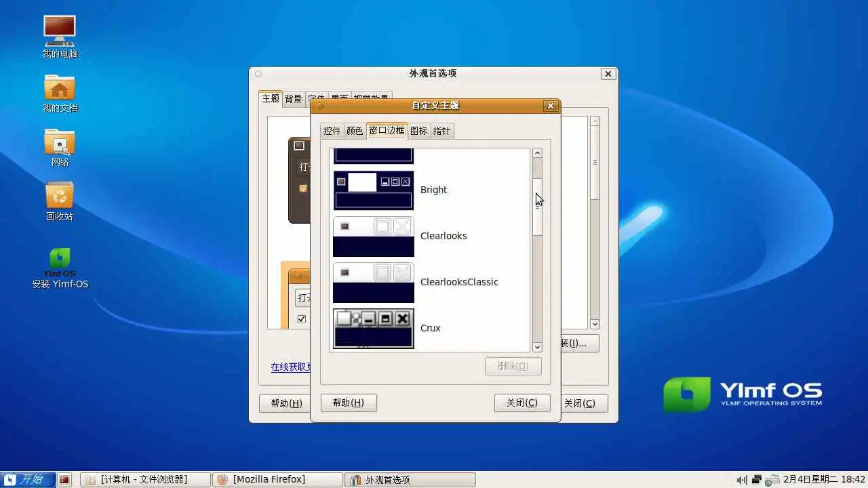This screenshot has height=488, width=868.
Task: Select the dark brown theme preview behind dialog
Action: [299, 180]
